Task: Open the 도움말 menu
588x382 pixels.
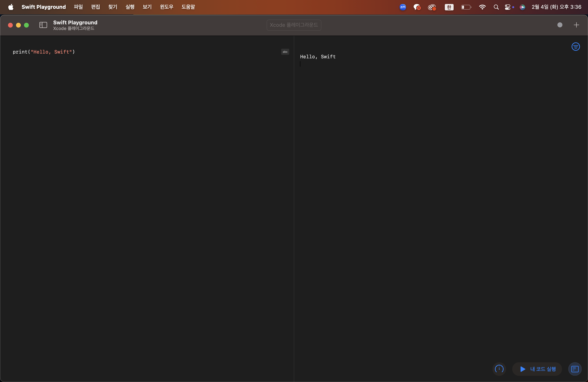Action: click(188, 7)
